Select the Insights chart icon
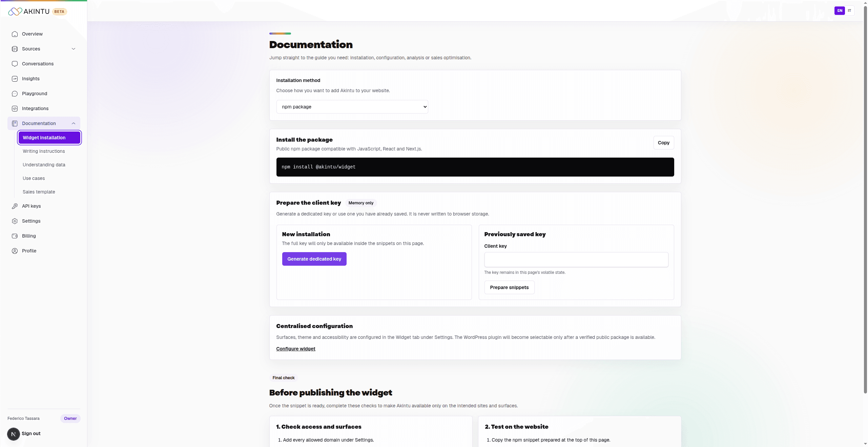Viewport: 868px width, 447px height. pos(15,79)
